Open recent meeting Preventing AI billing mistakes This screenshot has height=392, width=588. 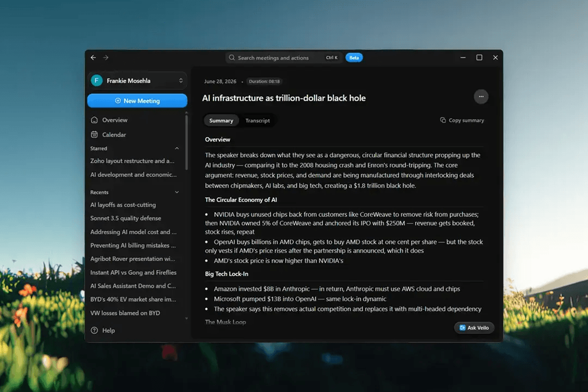tap(133, 246)
